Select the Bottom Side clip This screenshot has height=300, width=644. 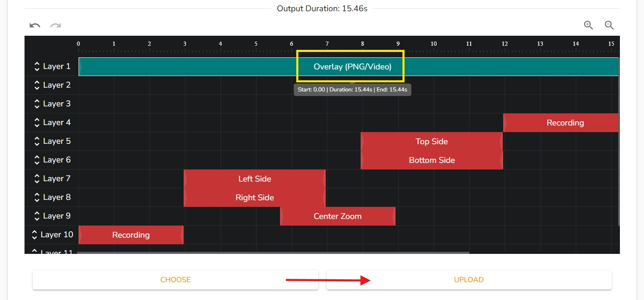pos(432,160)
